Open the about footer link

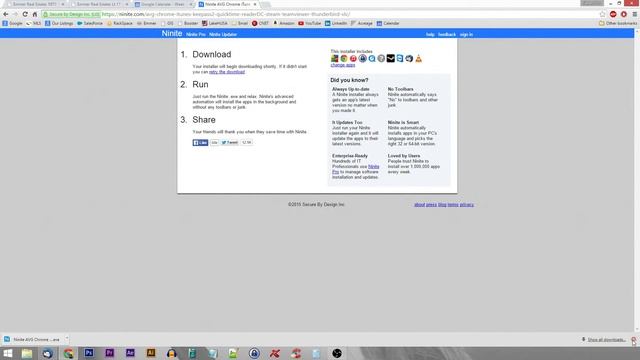tap(420, 205)
